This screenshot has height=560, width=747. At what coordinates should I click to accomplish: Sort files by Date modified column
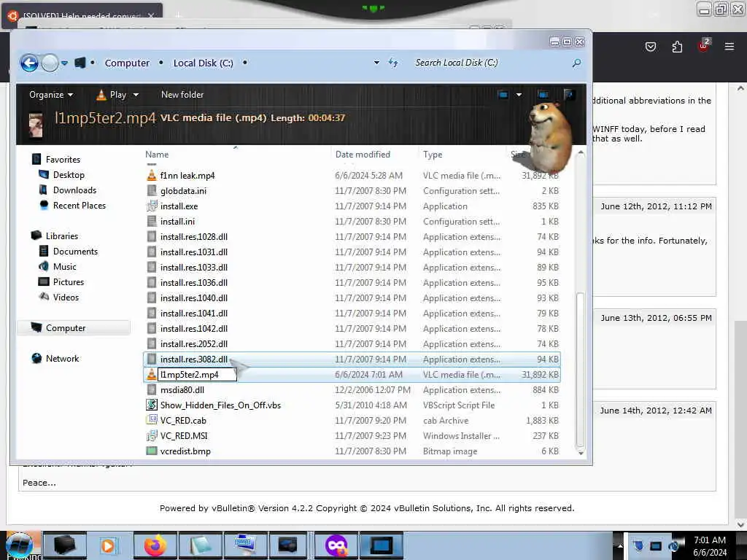[363, 155]
